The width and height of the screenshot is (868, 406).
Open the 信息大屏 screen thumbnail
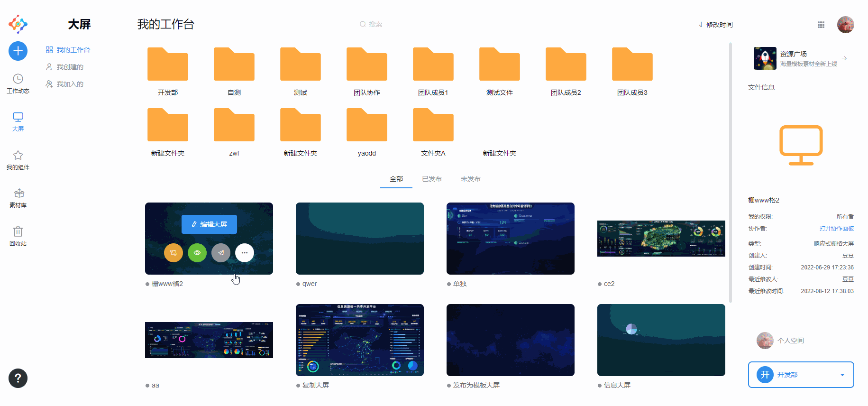pos(661,340)
